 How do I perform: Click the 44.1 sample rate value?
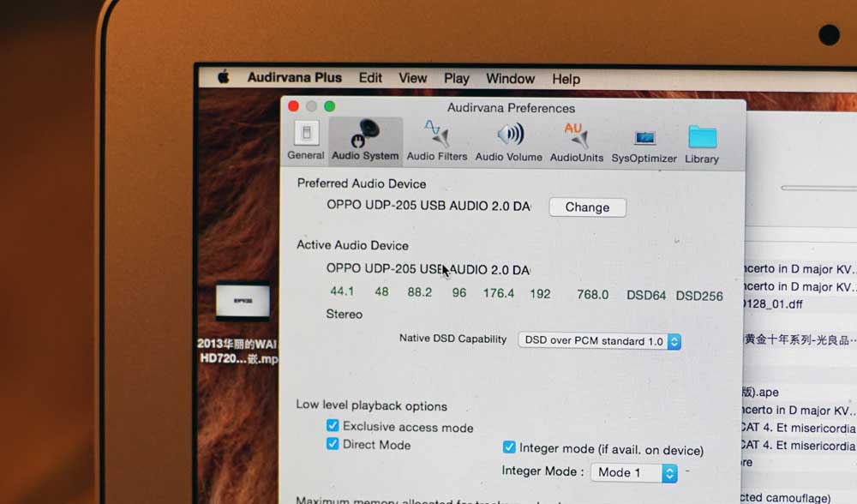tap(342, 291)
